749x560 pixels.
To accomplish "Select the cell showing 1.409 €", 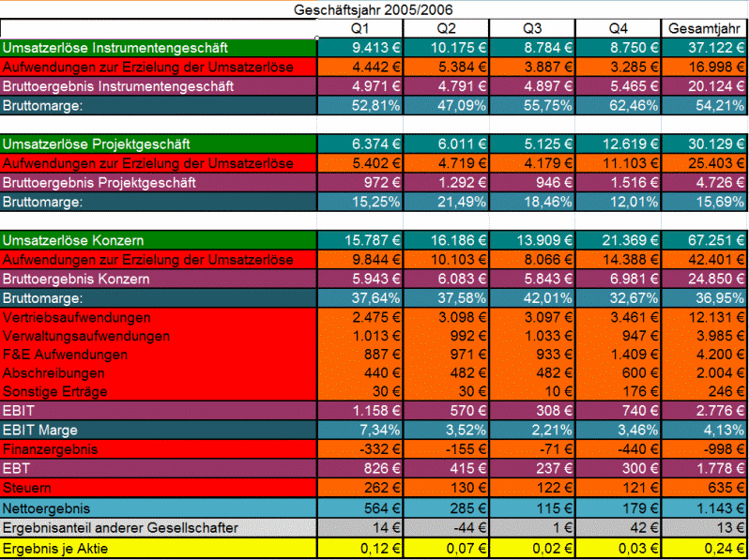I will 619,355.
